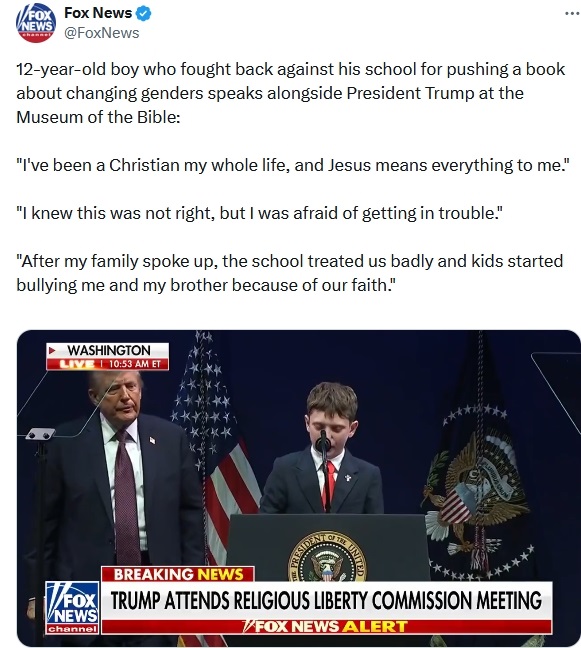This screenshot has width=581, height=648.
Task: Open the three-dot more options menu
Action: pyautogui.click(x=572, y=14)
